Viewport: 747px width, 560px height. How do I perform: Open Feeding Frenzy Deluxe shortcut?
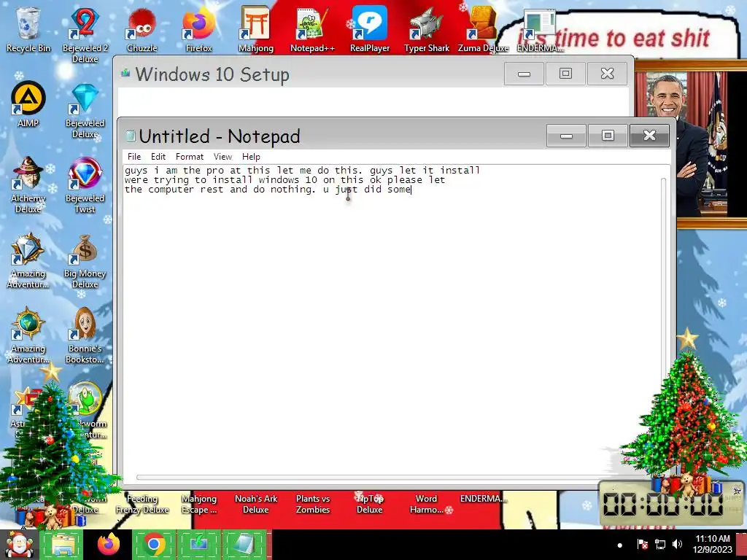pyautogui.click(x=142, y=504)
